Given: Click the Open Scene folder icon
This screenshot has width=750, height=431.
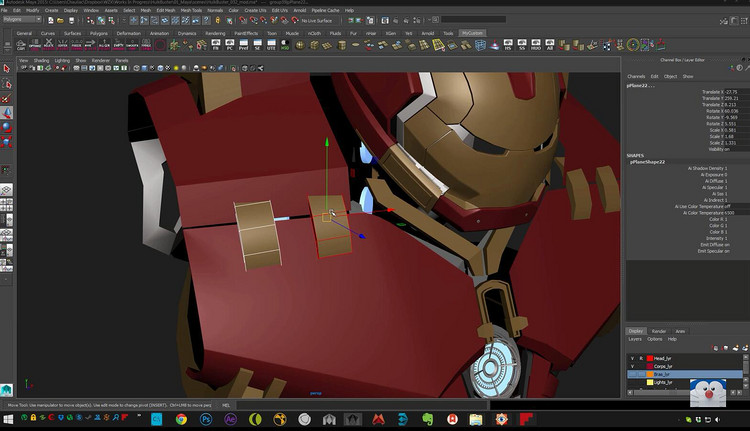Looking at the screenshot, I should tap(60, 20).
